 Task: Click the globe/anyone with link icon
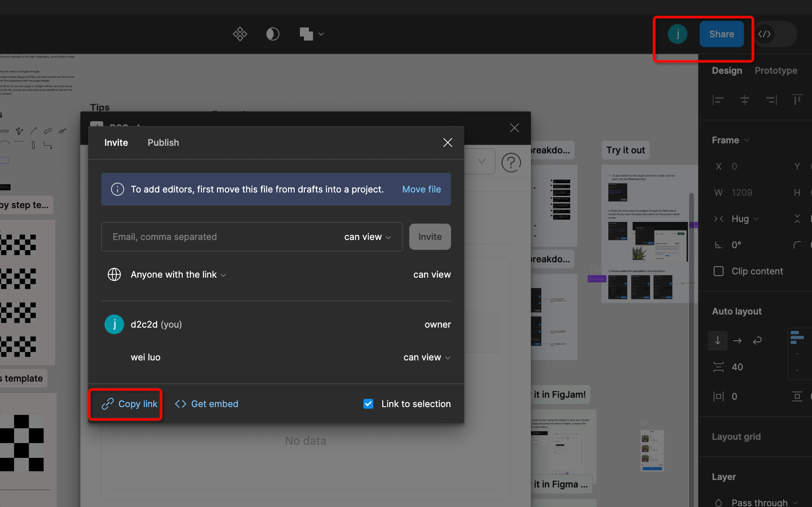114,274
